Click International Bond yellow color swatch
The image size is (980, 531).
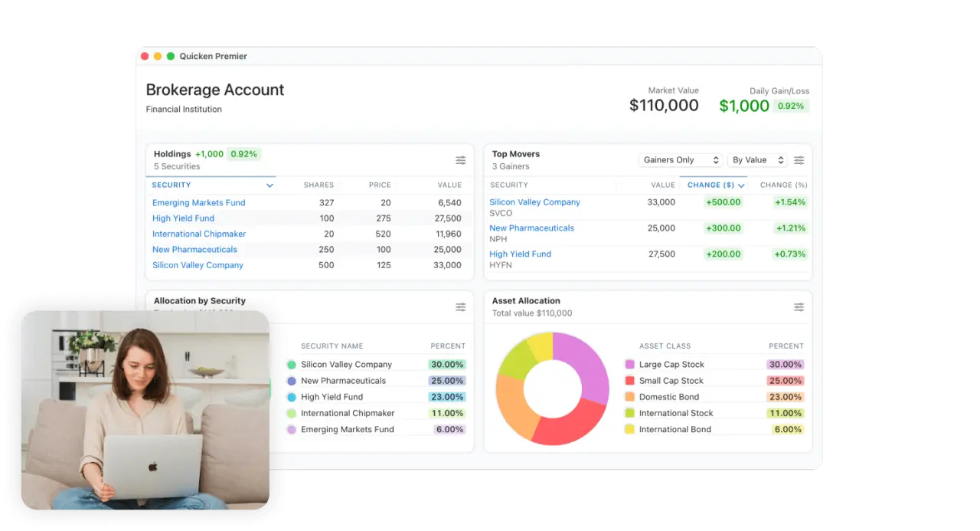click(x=630, y=429)
